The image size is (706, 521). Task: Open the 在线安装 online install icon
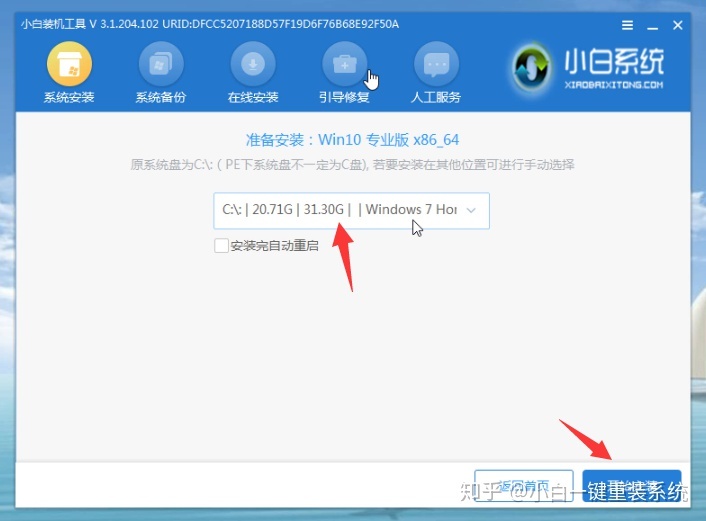point(253,64)
